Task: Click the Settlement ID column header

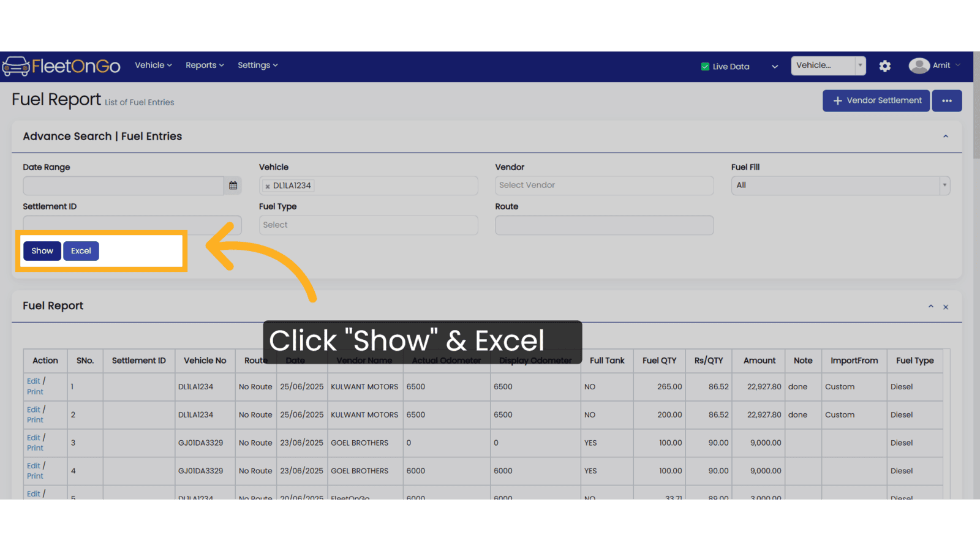Action: (x=139, y=361)
